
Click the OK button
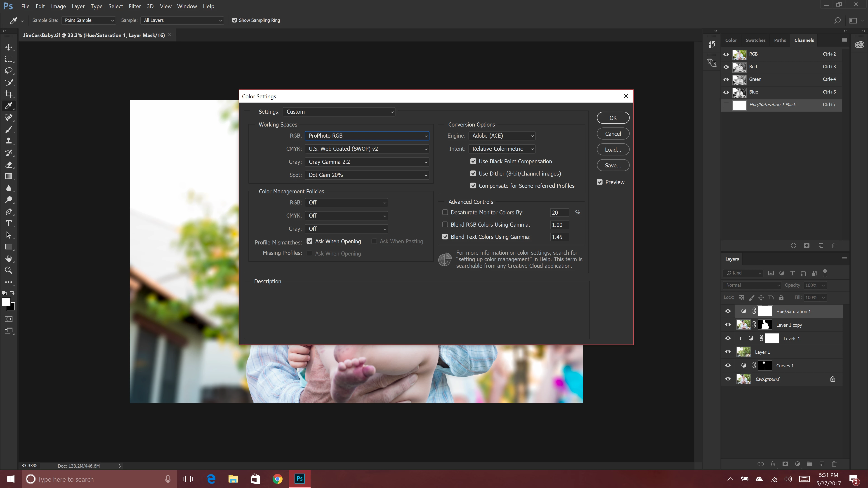(x=613, y=118)
